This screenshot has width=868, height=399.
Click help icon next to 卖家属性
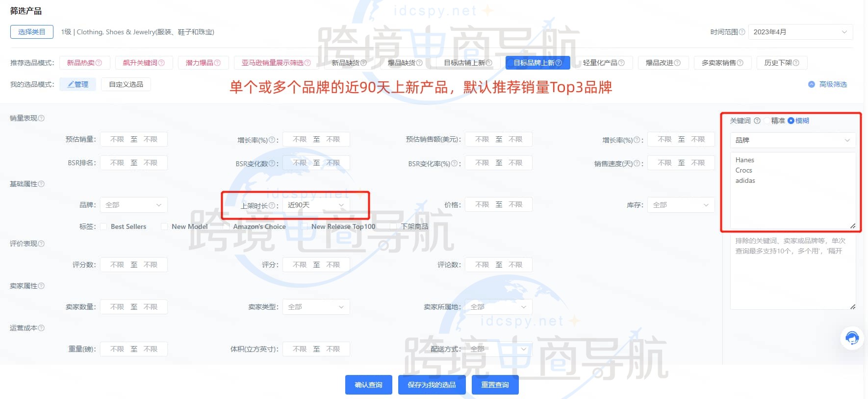click(x=41, y=286)
